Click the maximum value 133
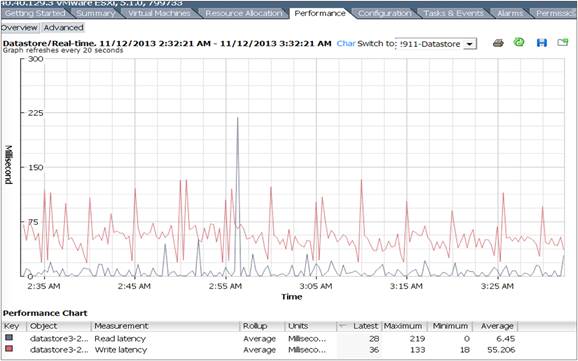This screenshot has width=578, height=361. [x=417, y=350]
